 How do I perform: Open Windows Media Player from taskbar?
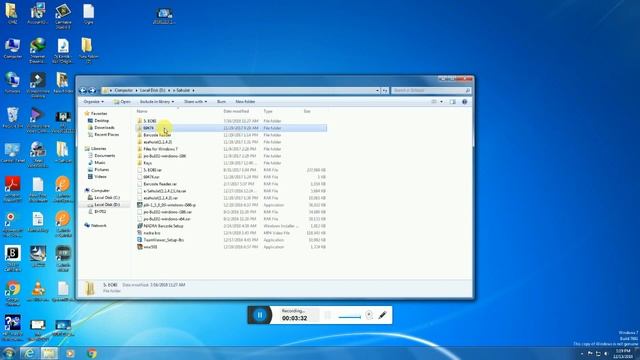click(71, 353)
